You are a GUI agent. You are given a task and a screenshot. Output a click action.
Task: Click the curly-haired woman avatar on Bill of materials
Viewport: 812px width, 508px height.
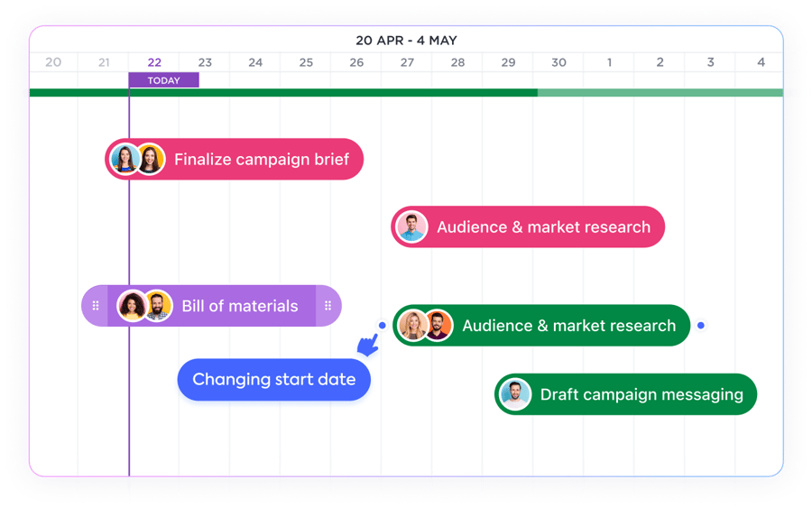coord(133,306)
